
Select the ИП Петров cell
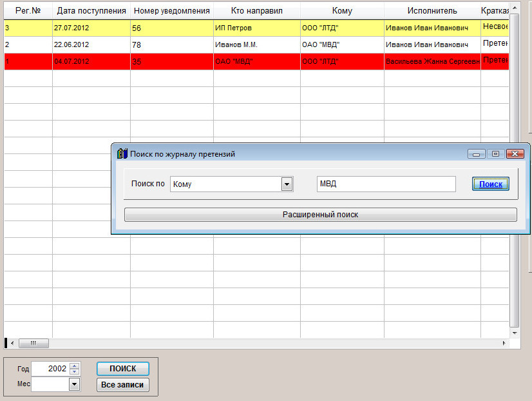click(257, 28)
